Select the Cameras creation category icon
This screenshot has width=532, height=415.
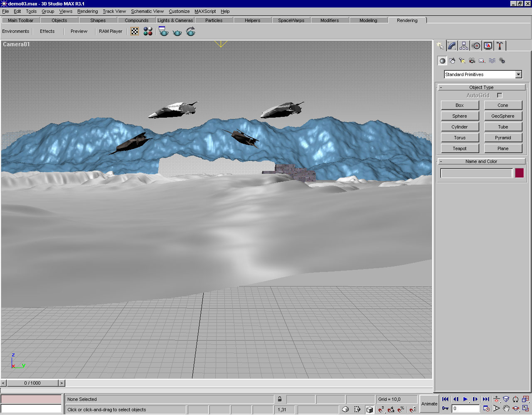pos(472,61)
